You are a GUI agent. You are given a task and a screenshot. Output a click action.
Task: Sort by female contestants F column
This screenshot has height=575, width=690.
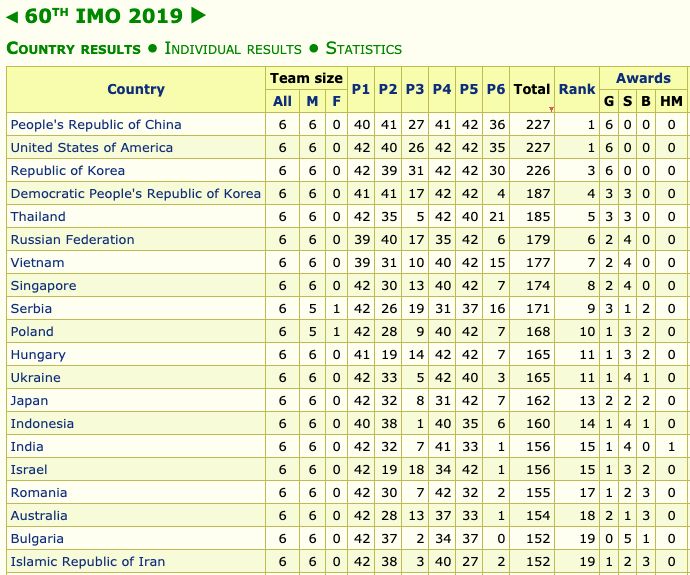(x=336, y=101)
